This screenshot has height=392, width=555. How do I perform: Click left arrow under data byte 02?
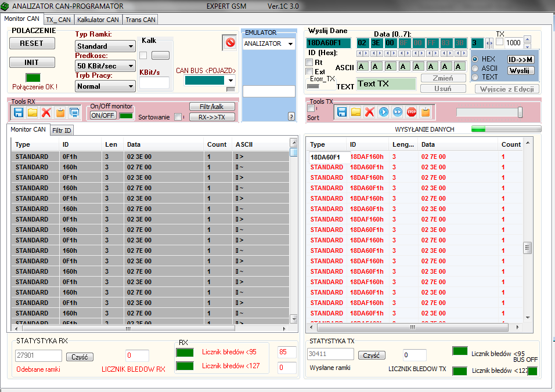pos(359,53)
